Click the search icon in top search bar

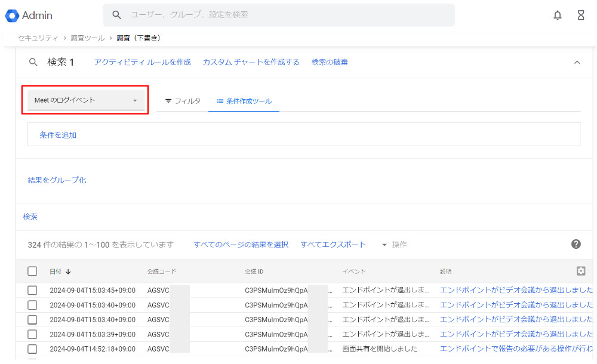tap(117, 15)
